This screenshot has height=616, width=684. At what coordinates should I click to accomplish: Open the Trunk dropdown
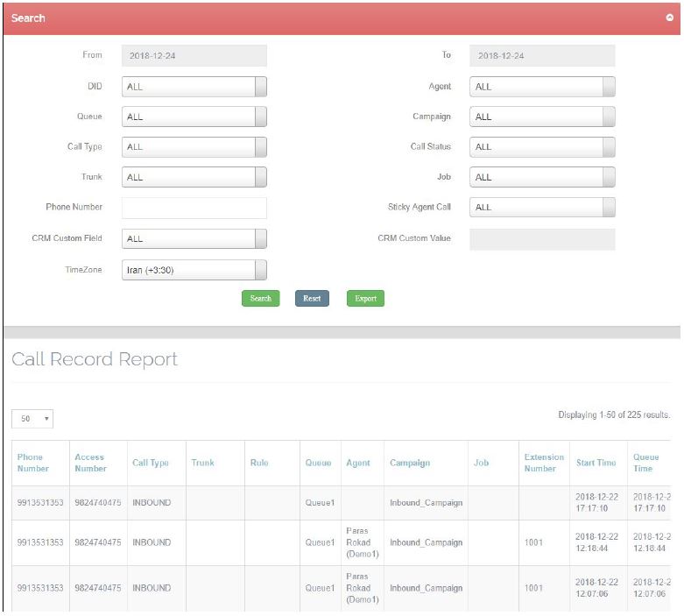pos(194,177)
